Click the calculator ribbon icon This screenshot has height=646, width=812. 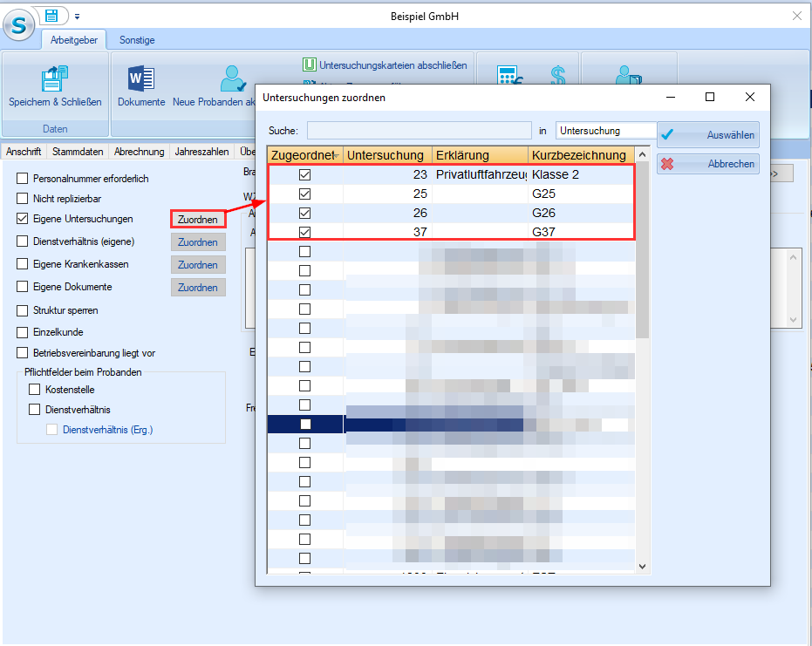509,76
